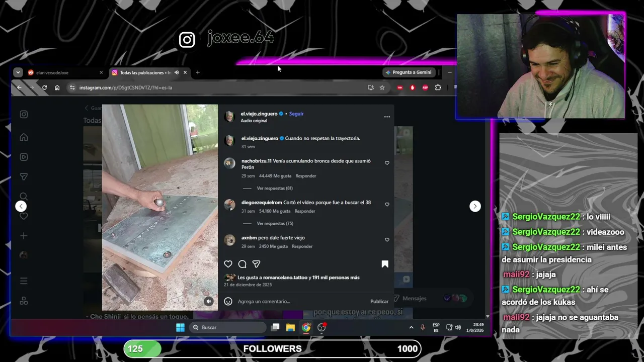Open the hamburger More menu in sidebar
644x362 pixels.
coord(24,281)
